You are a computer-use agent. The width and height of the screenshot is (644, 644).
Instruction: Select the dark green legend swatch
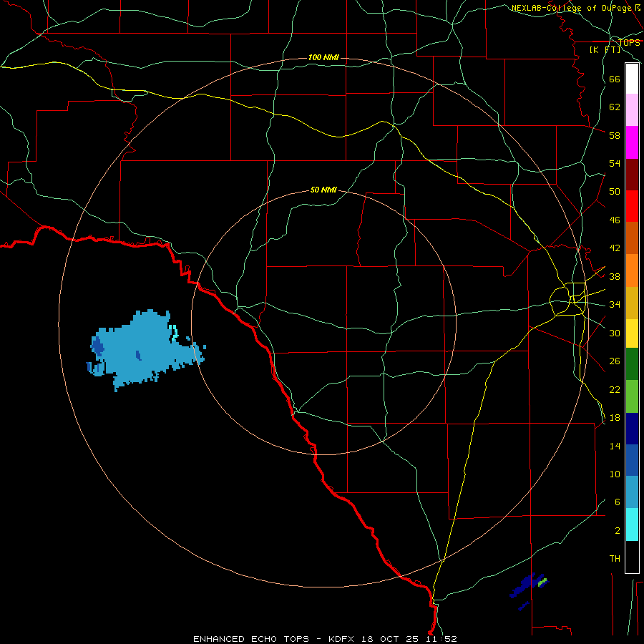tap(632, 364)
